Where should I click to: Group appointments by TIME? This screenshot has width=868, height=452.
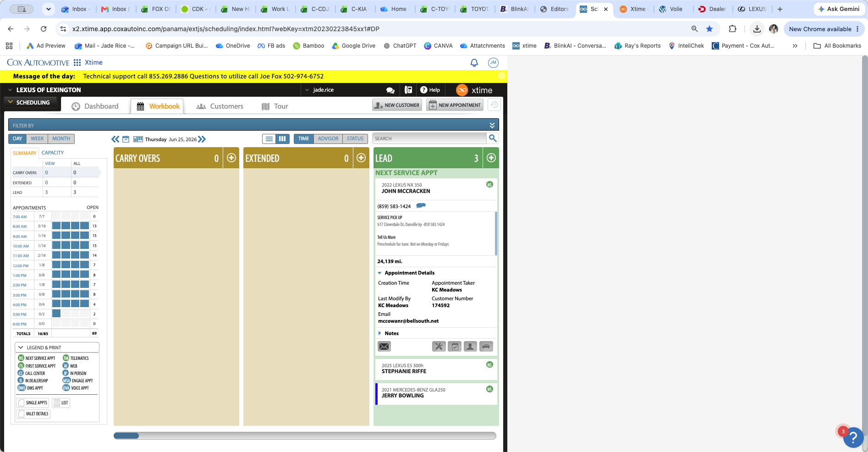pos(303,138)
